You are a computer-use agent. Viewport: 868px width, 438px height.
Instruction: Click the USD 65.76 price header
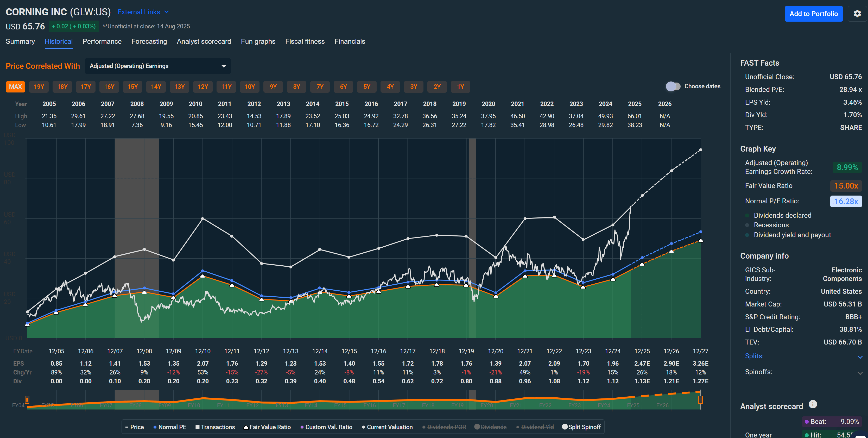pyautogui.click(x=25, y=26)
